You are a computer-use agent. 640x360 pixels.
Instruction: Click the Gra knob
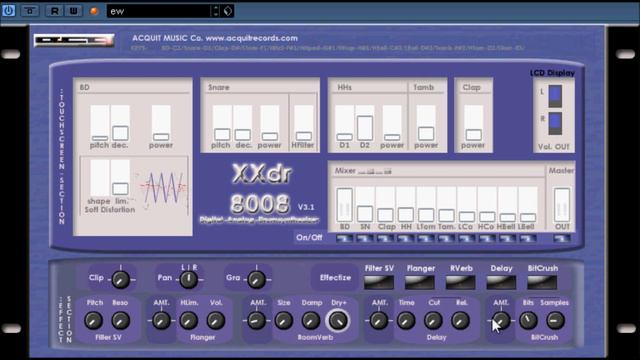pyautogui.click(x=256, y=280)
